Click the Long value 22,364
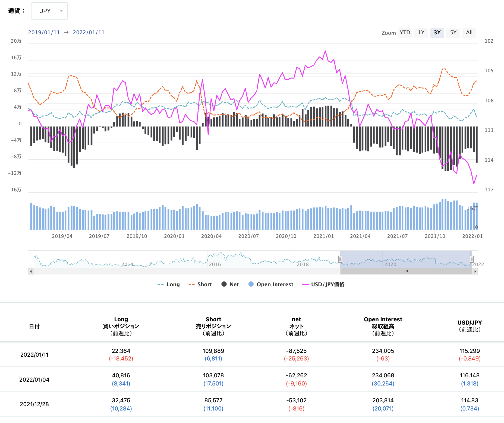 (x=121, y=351)
